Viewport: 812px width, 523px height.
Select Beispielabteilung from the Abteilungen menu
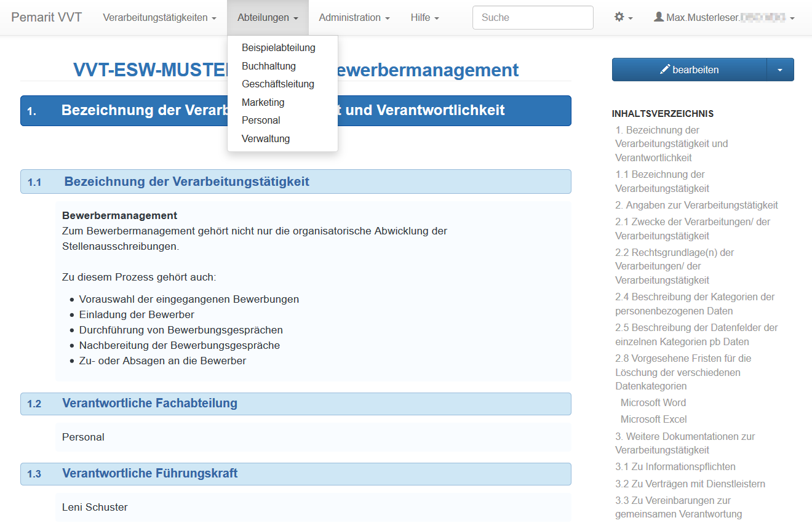click(278, 48)
